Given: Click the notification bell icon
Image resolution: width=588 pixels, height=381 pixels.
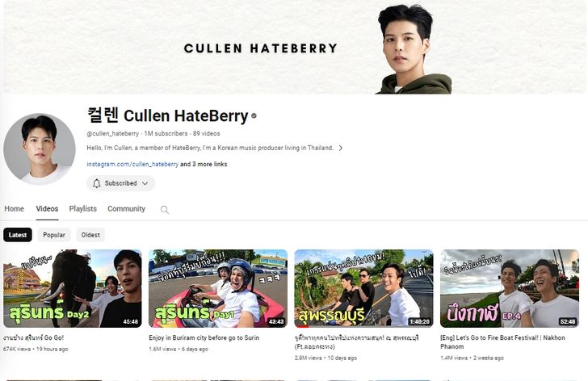Looking at the screenshot, I should tap(96, 183).
